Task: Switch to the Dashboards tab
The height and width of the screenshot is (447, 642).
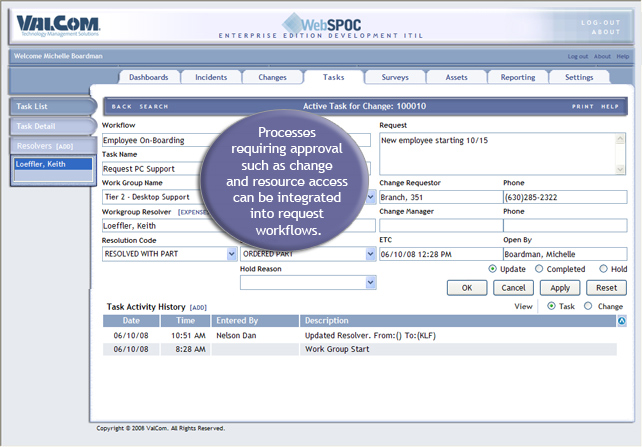Action: pyautogui.click(x=149, y=77)
